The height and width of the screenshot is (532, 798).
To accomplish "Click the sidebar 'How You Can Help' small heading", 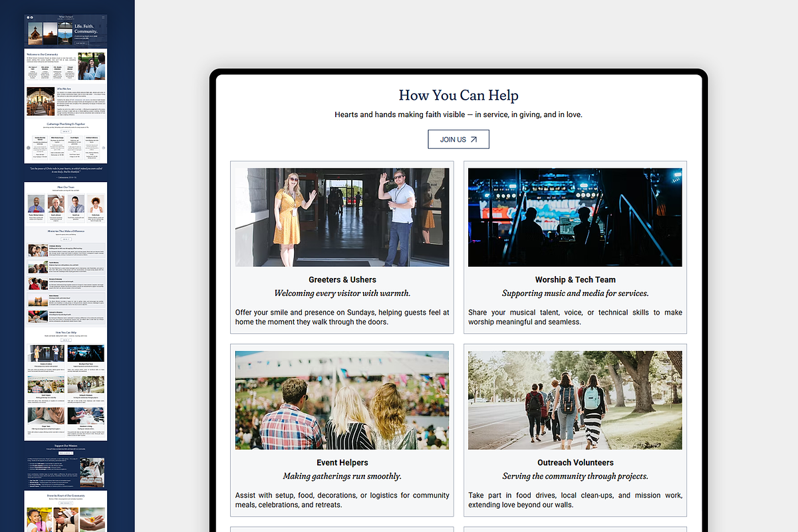I will pyautogui.click(x=66, y=332).
